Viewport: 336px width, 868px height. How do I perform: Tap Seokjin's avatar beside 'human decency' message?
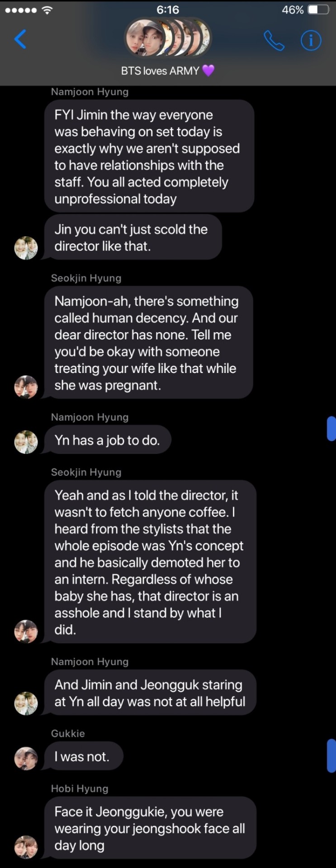click(26, 387)
